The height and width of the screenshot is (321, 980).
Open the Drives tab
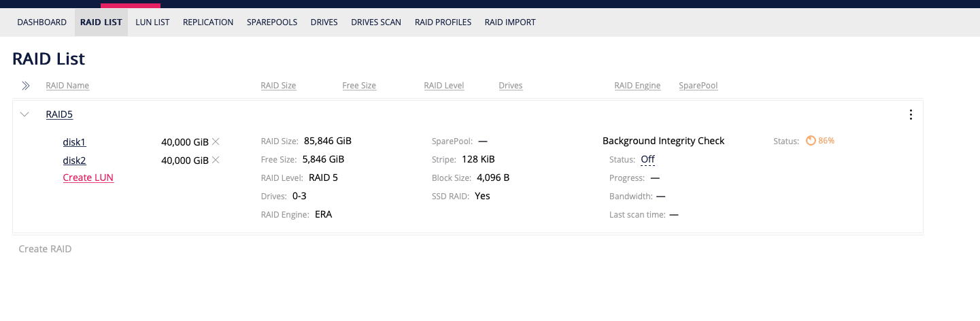[324, 22]
